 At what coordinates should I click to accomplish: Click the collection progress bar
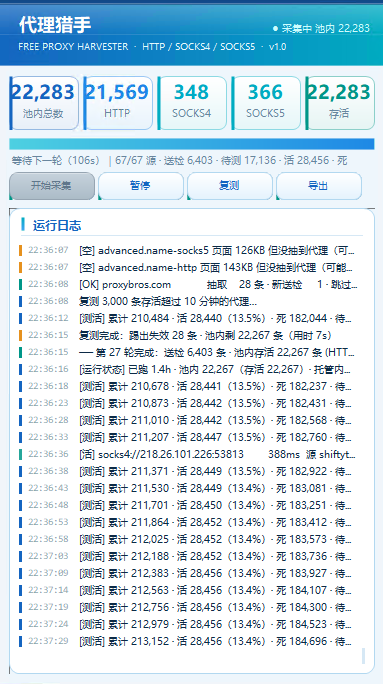coord(192,144)
